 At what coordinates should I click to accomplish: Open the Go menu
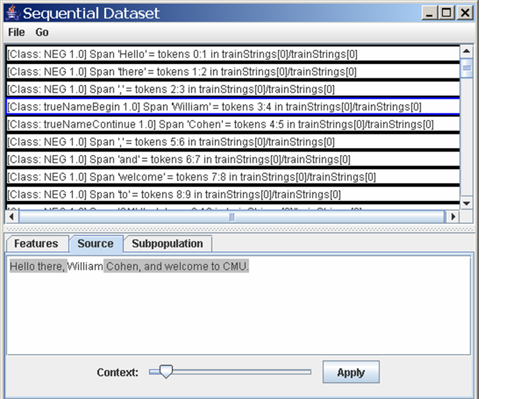click(42, 33)
